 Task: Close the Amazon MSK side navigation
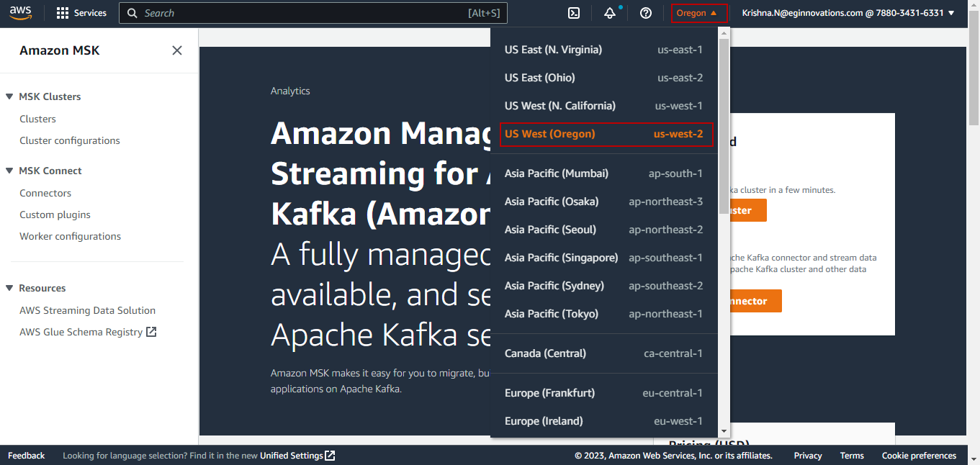coord(177,50)
